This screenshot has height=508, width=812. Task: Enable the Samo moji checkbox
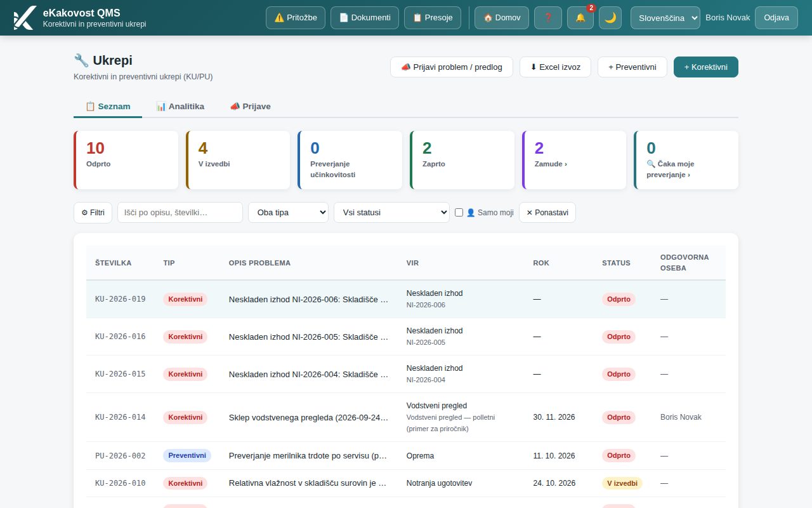tap(459, 213)
